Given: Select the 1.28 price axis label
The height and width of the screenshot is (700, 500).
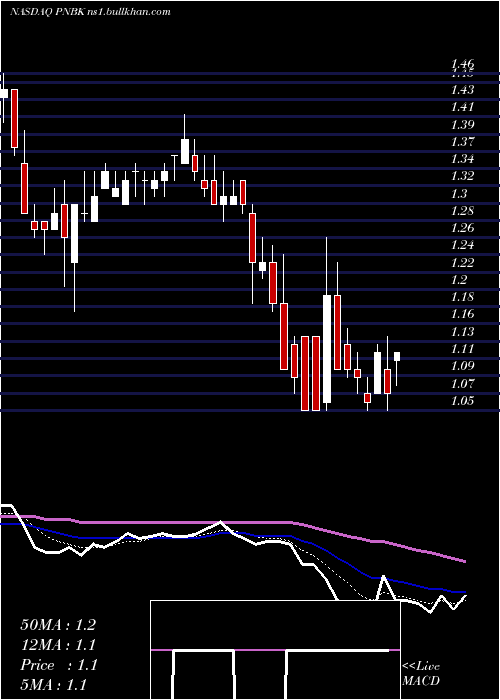Looking at the screenshot, I should 462,211.
